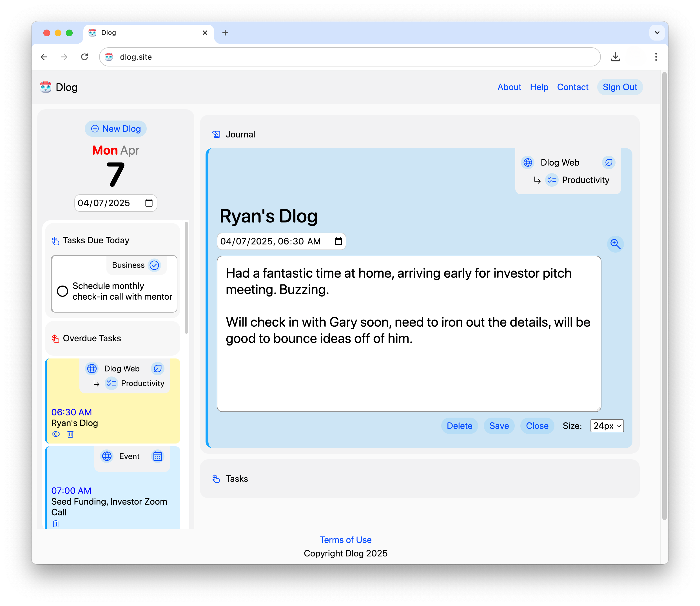Click the browser download icon in the toolbar
Screen dimensions: 700x606
(615, 57)
